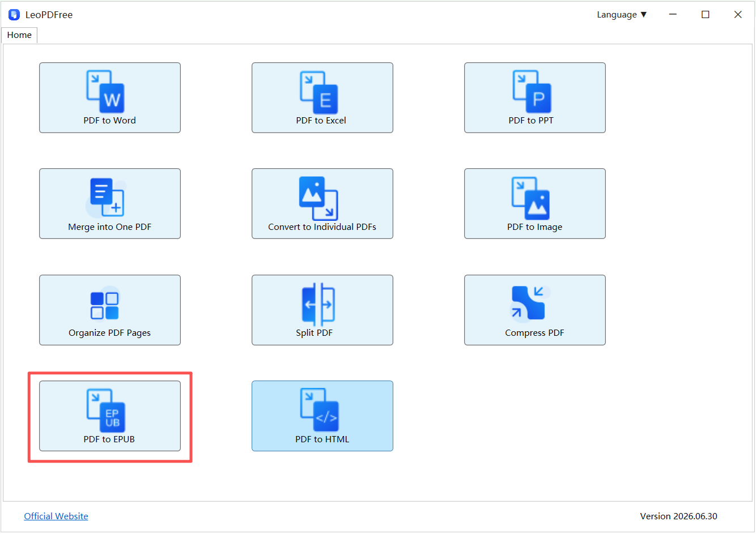Viewport: 756px width, 534px height.
Task: Click the 'Split PDF' label text
Action: [314, 332]
